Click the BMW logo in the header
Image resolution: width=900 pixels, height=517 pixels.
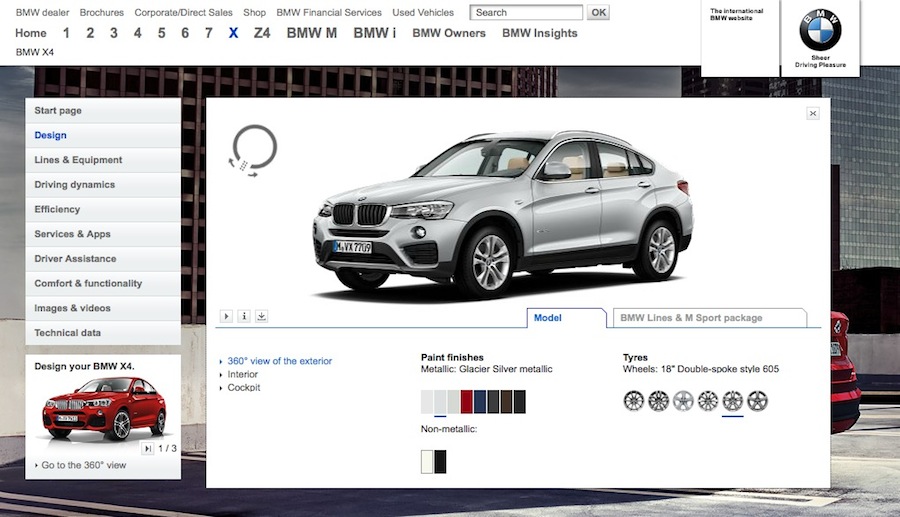(820, 32)
